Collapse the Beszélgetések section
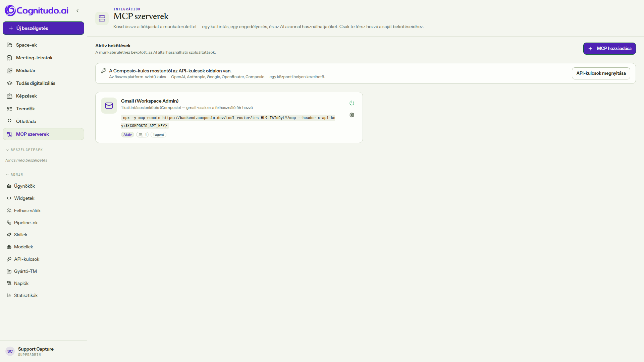 coord(24,150)
